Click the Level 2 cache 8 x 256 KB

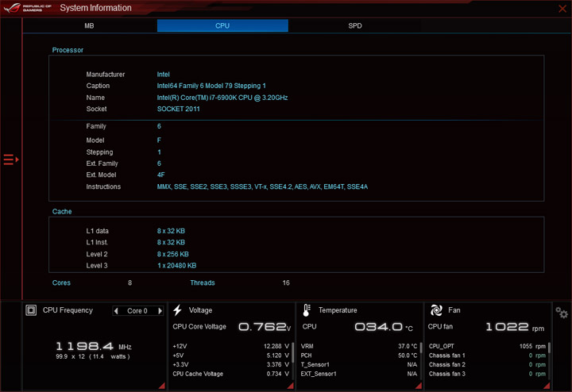pyautogui.click(x=172, y=254)
